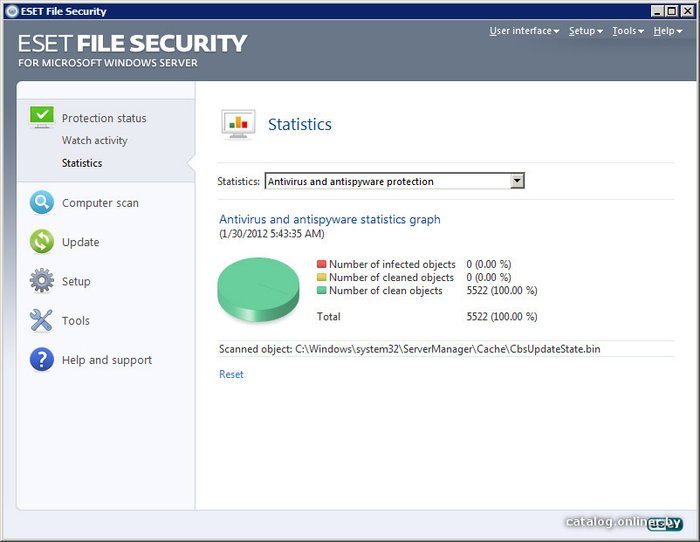Click the green Protection status checkmark icon
This screenshot has width=700, height=542.
point(41,116)
